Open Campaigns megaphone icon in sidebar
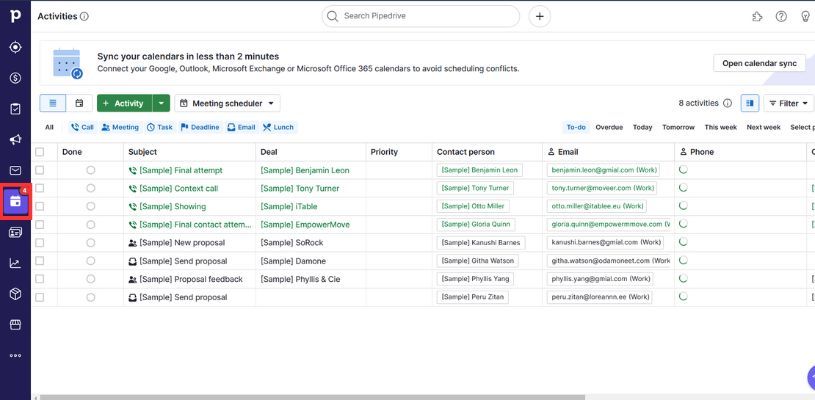Image resolution: width=815 pixels, height=400 pixels. pos(15,140)
